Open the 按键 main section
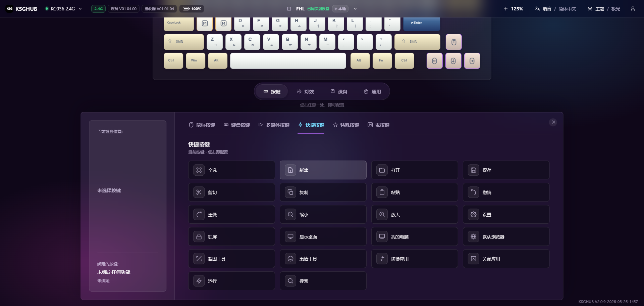The width and height of the screenshot is (644, 306). tap(272, 92)
